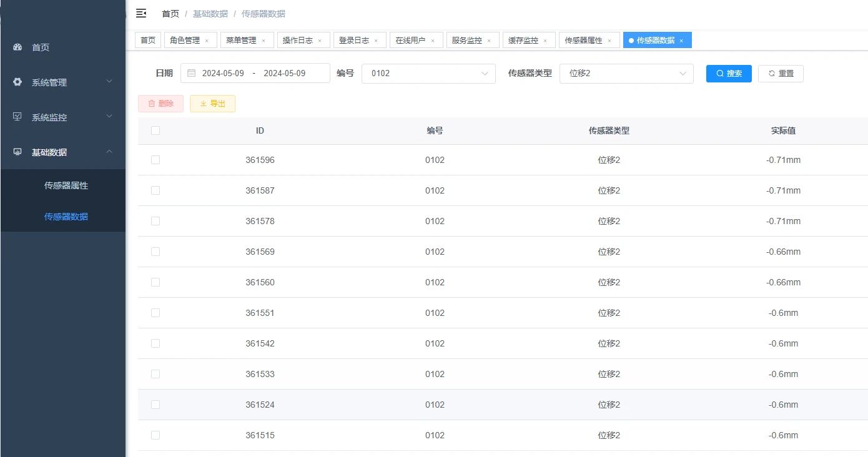The height and width of the screenshot is (457, 868).
Task: Close the 登录日志 tab
Action: 376,41
